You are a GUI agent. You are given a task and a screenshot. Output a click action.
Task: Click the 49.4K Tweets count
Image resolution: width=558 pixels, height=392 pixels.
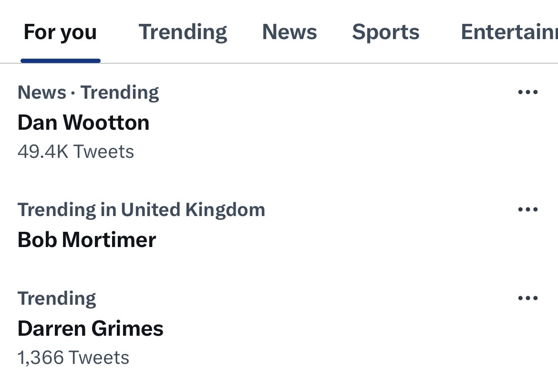(76, 152)
